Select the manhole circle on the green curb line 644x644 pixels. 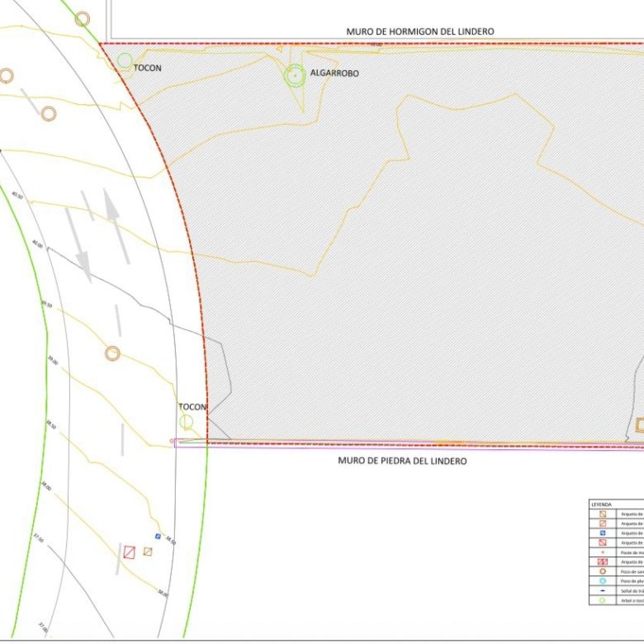click(82, 19)
